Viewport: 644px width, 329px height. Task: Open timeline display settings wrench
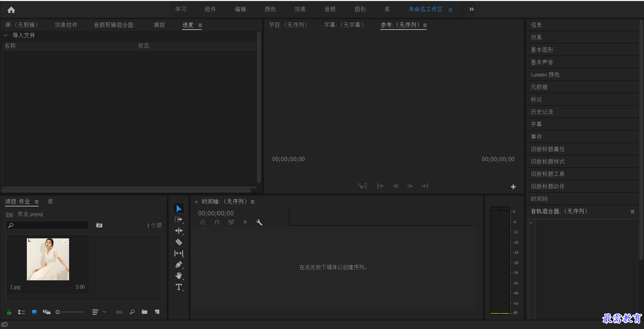(x=259, y=222)
